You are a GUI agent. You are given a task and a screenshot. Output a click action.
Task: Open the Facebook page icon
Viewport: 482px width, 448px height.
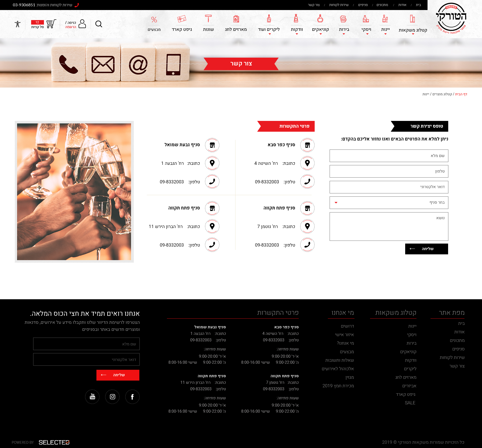point(132,397)
